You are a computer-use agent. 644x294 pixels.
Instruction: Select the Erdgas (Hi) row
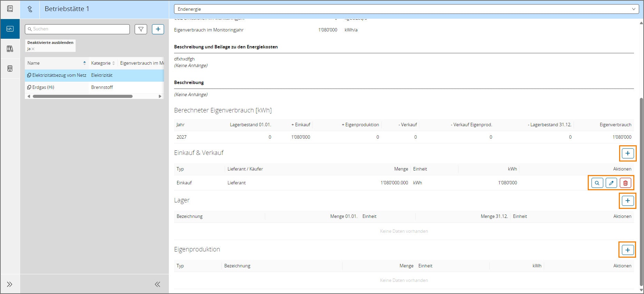(x=43, y=88)
